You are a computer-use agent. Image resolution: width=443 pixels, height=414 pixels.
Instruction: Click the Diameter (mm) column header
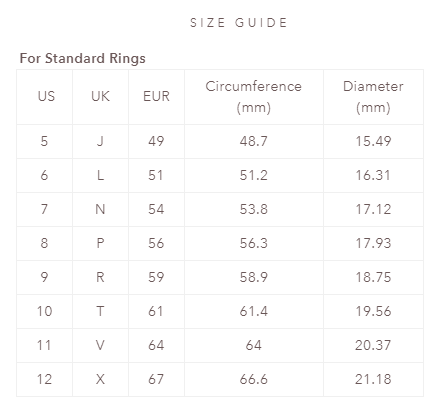point(373,97)
